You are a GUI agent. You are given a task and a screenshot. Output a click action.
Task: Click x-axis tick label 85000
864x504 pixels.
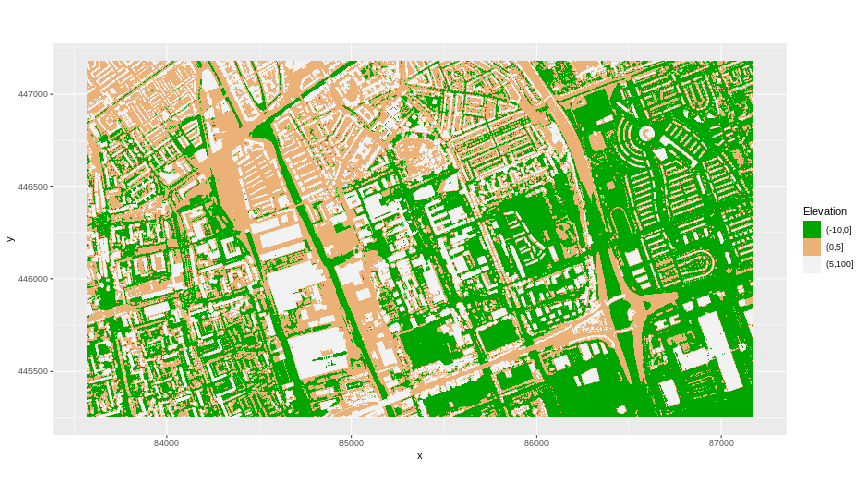[x=351, y=443]
